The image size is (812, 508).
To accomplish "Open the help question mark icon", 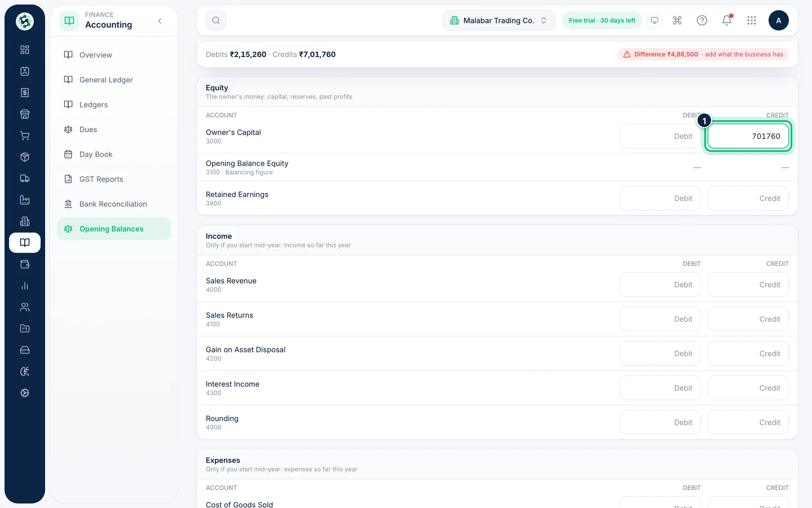I will 702,20.
